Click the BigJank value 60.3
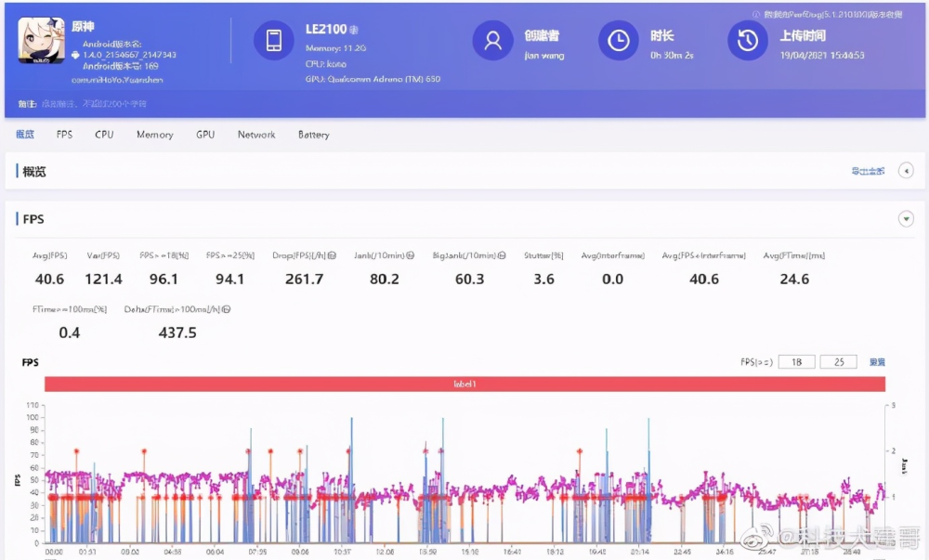929x560 pixels. coord(470,279)
